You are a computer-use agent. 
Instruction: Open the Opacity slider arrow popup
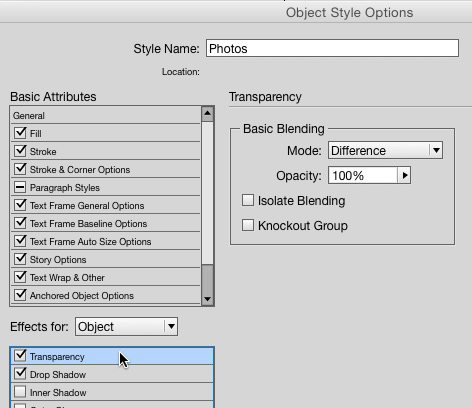(x=404, y=175)
